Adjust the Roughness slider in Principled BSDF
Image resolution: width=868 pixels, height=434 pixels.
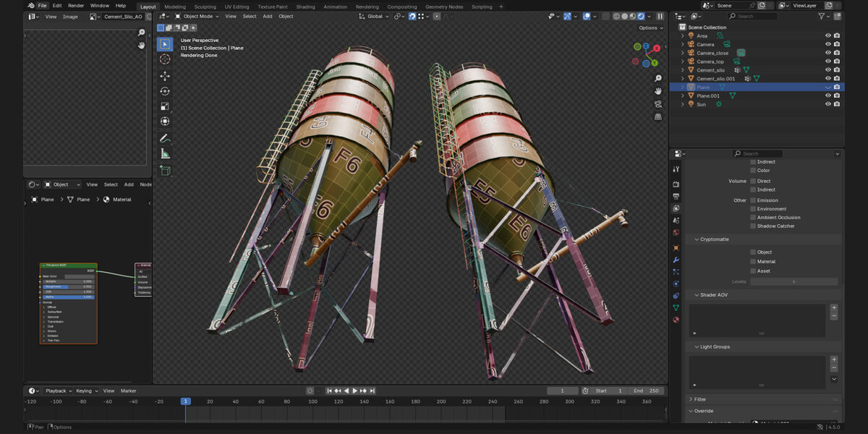click(69, 286)
